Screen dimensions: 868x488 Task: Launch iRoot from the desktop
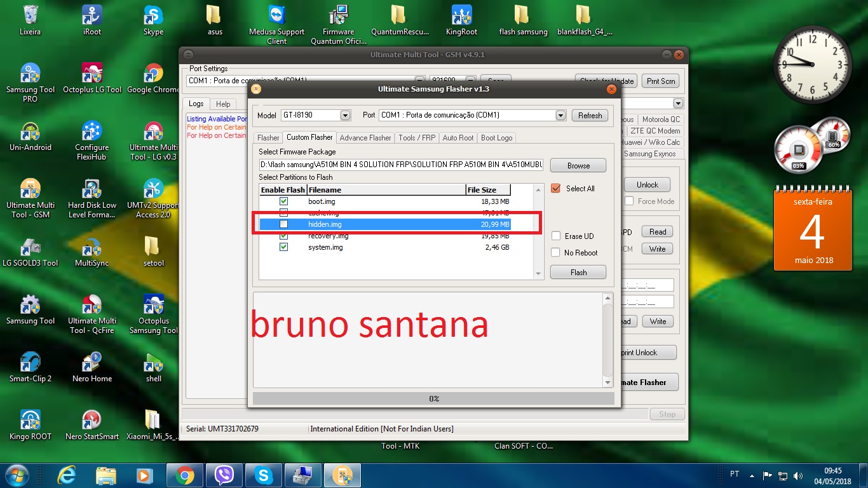coord(92,19)
